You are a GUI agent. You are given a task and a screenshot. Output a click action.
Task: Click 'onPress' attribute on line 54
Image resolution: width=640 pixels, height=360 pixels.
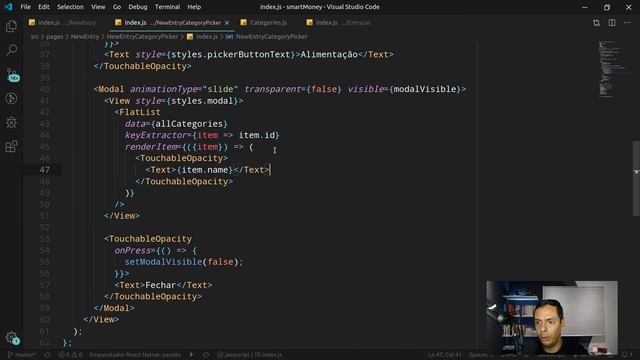(132, 250)
